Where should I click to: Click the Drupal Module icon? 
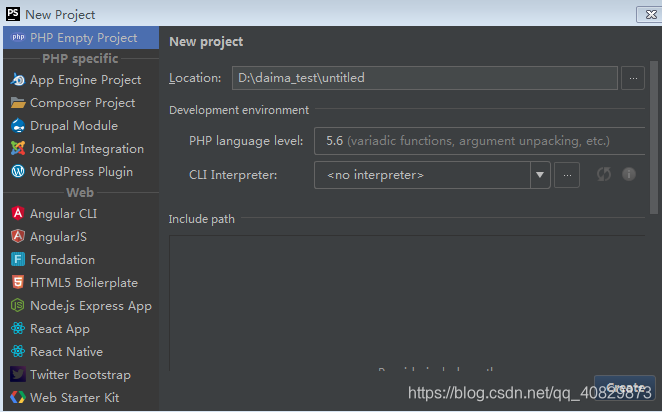(x=18, y=126)
